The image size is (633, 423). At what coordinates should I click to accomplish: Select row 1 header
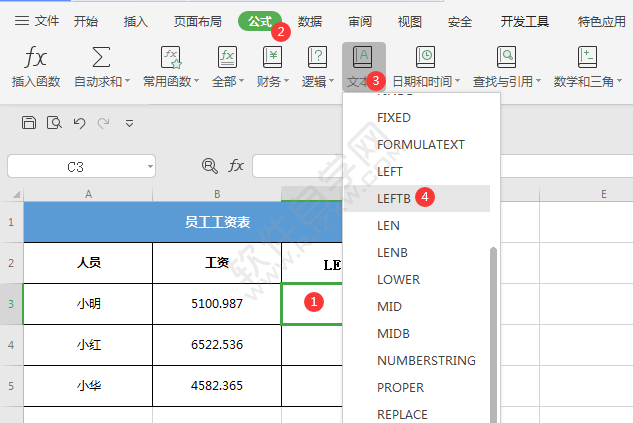11,222
